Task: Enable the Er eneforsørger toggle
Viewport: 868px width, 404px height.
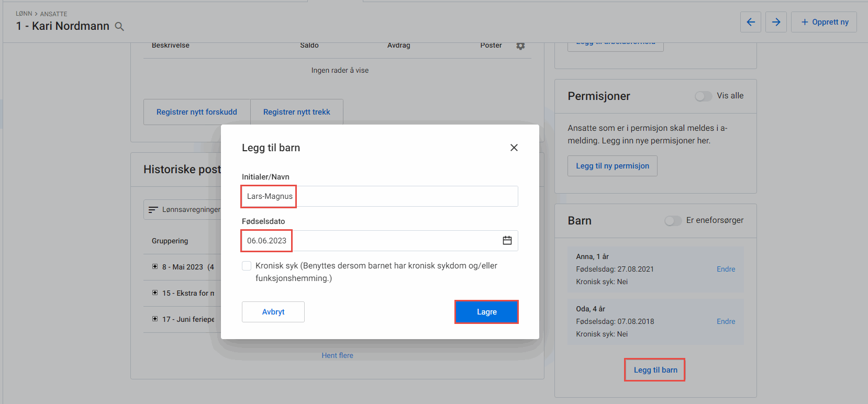Action: click(673, 221)
